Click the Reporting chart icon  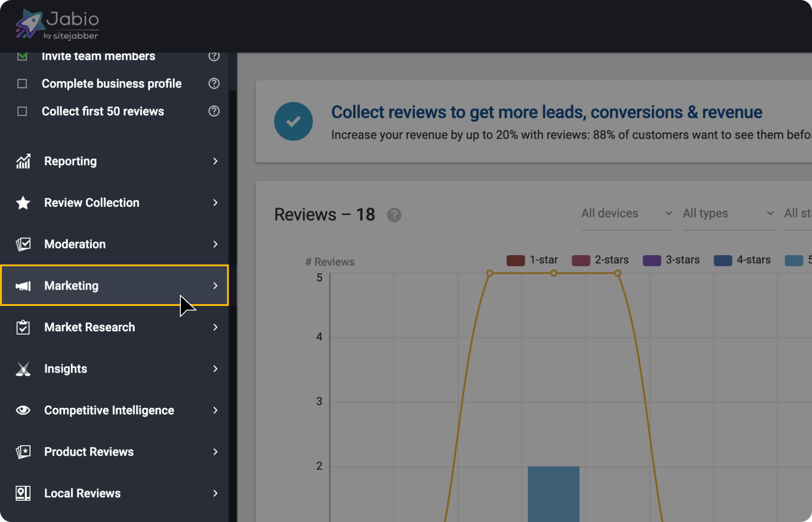pos(23,161)
